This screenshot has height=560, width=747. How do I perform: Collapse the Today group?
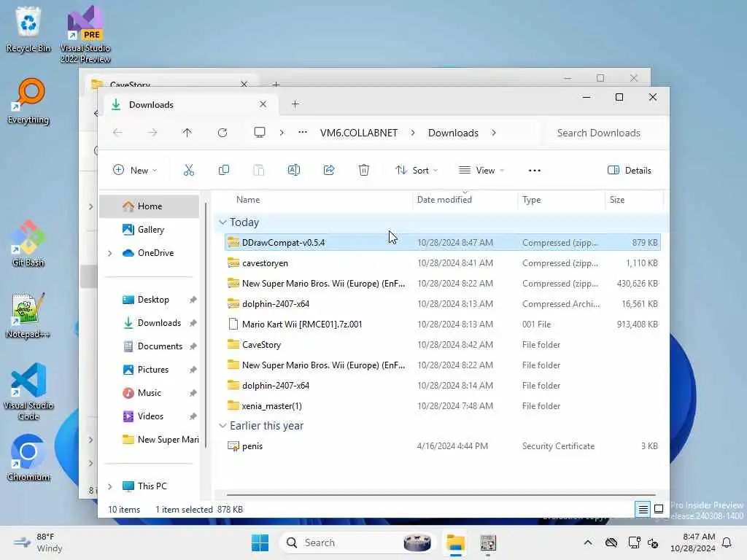(x=222, y=222)
